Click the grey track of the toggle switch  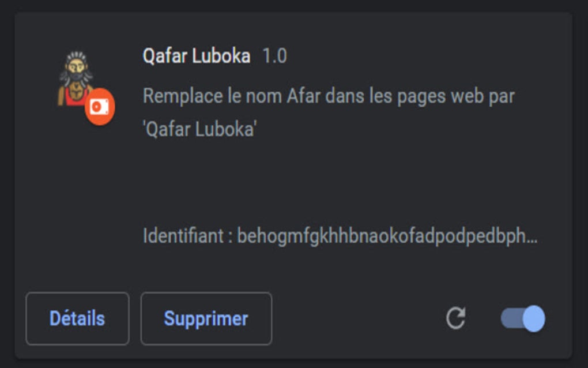point(510,318)
